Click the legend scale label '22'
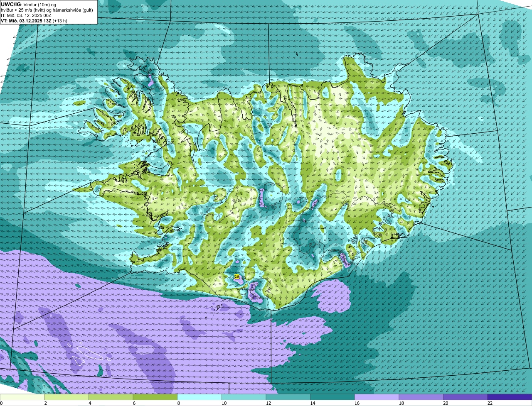532x406 pixels. coord(490,403)
